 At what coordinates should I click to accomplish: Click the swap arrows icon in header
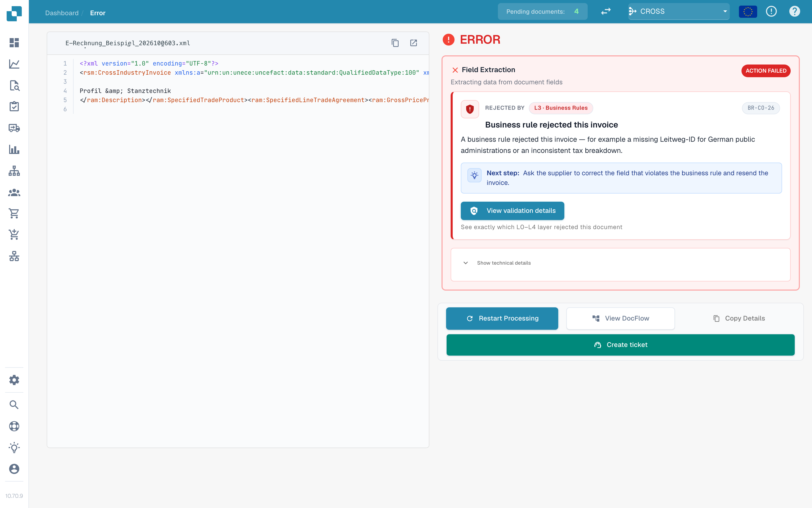(x=606, y=11)
